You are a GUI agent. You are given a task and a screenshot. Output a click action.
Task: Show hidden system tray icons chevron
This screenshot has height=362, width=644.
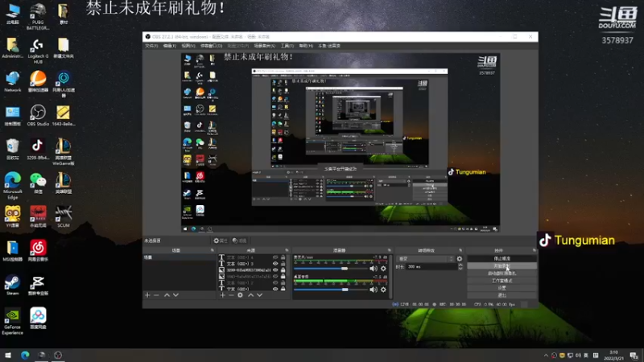pyautogui.click(x=546, y=356)
